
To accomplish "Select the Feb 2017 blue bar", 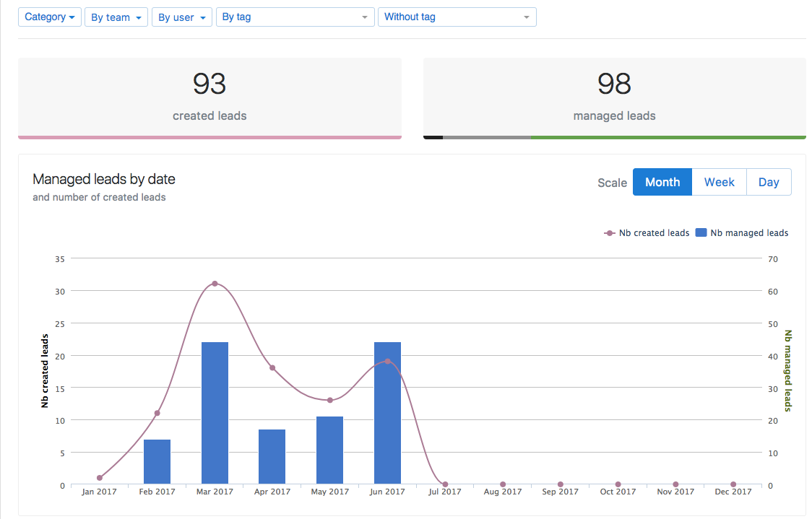I will pos(157,462).
